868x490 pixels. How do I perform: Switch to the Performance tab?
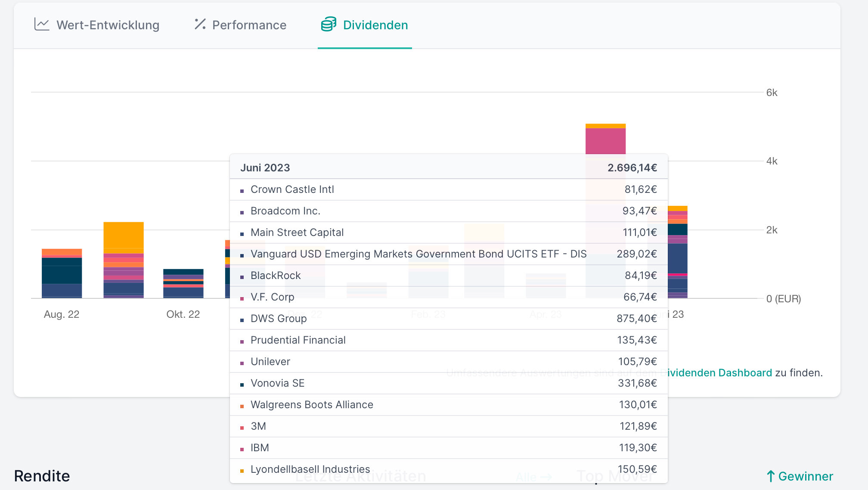(249, 25)
